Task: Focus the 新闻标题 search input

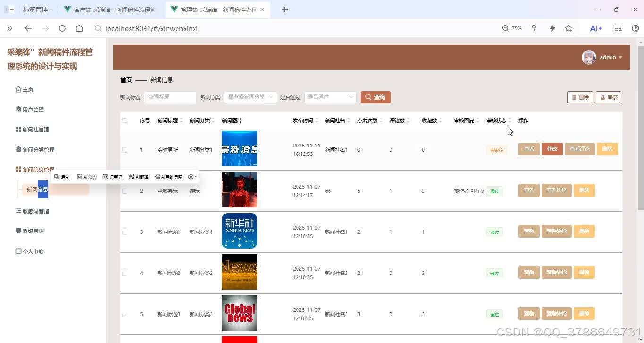Action: pyautogui.click(x=170, y=97)
